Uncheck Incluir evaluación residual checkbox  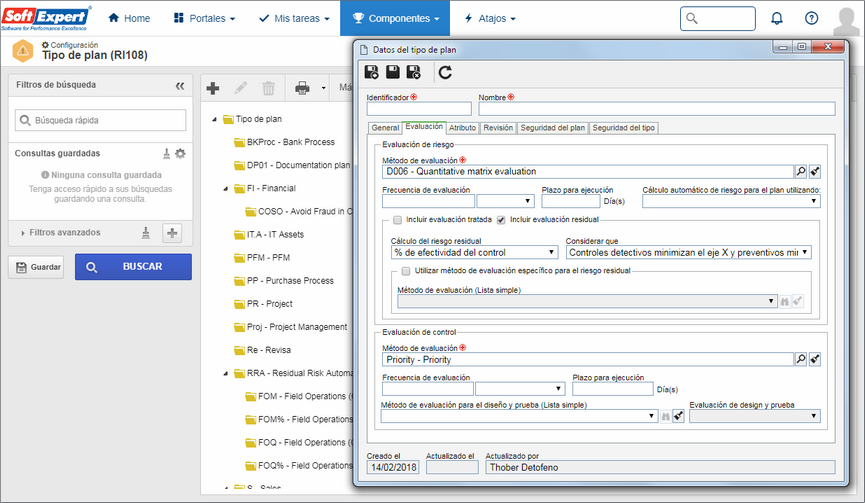coord(501,220)
